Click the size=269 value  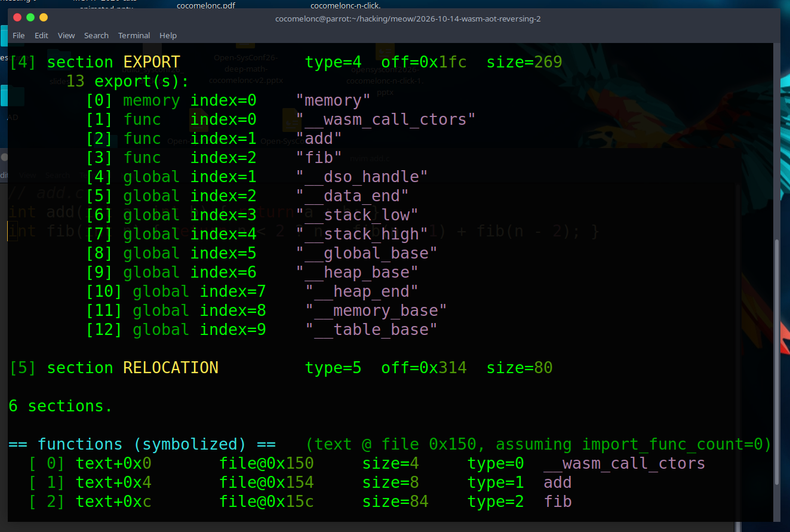pos(524,62)
